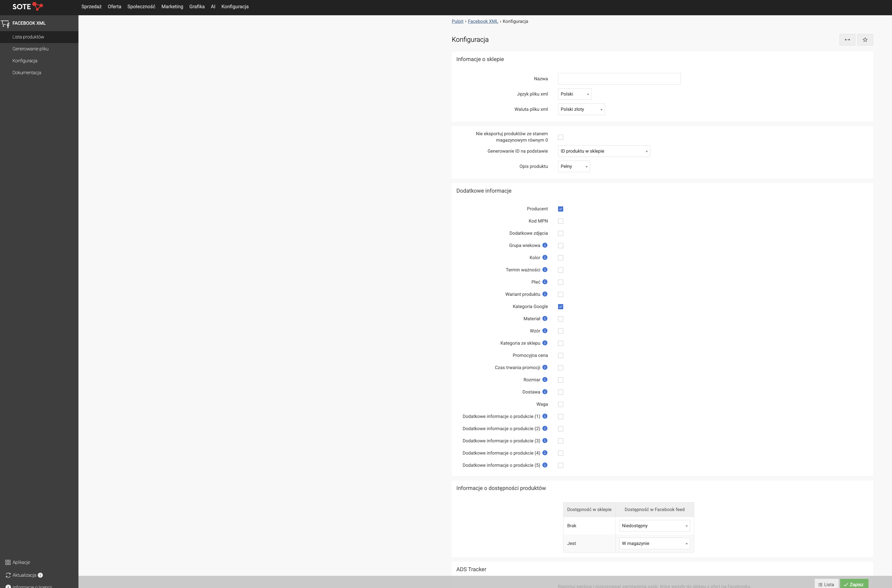Click info icon next to Grupa wiekowa
Screen dimensions: 892x588
click(x=545, y=245)
